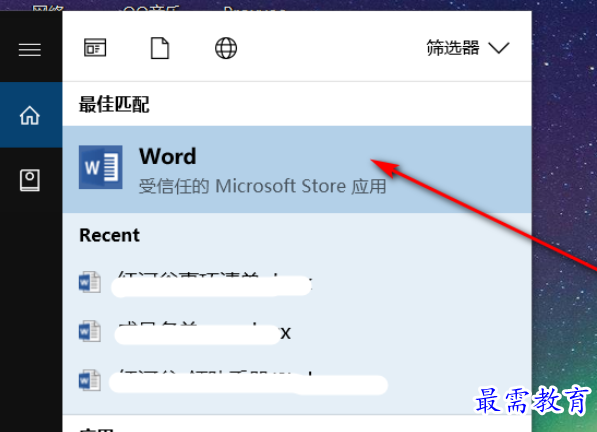Open the third recent Word document
Screen dimensions: 597x432
[x=297, y=380]
